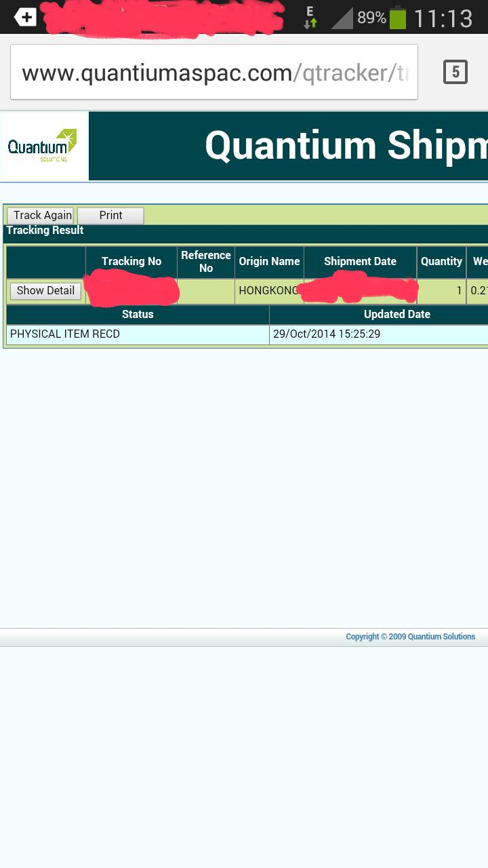Select the 29/Oct/2014 15:25:29 date cell
Viewport: 488px width, 868px height.
(x=379, y=334)
